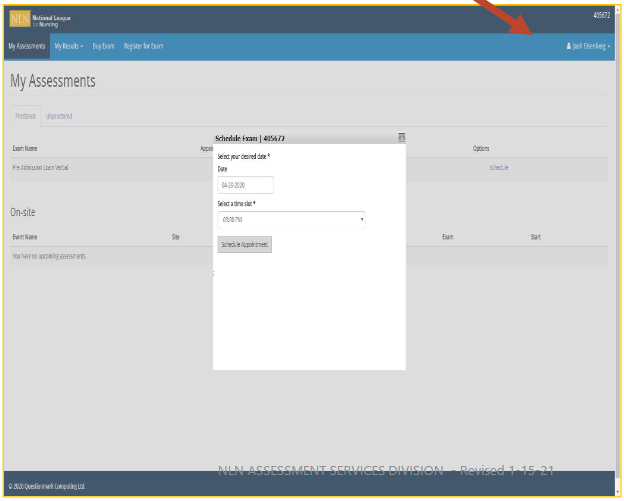The image size is (624, 501).
Task: Click 'Select your desired date' label
Action: click(244, 156)
